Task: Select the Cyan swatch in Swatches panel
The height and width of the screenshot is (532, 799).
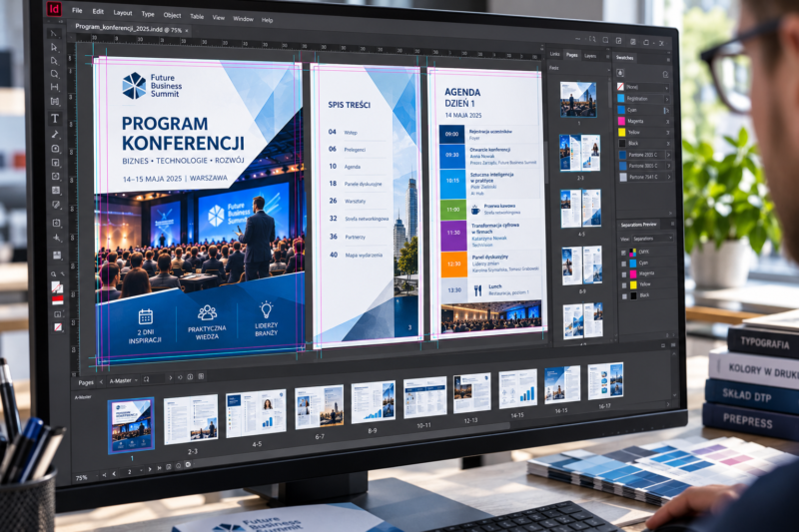Action: [x=643, y=110]
